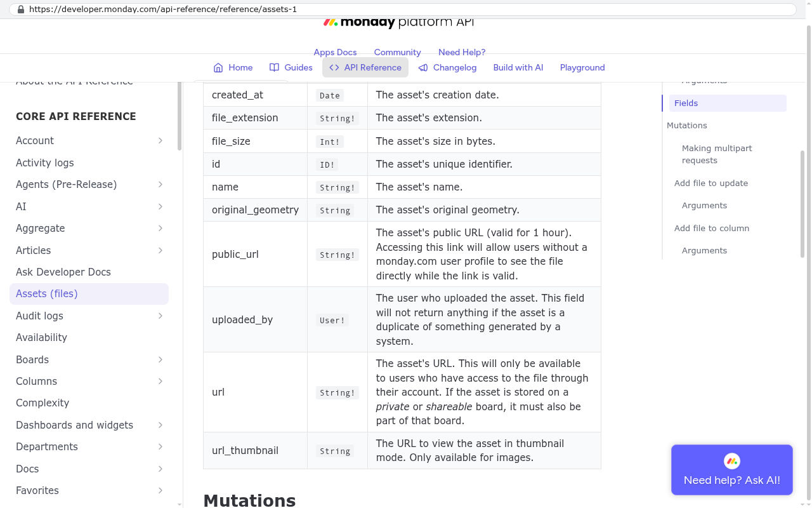812x508 pixels.
Task: Click the monday platform API logo
Action: tap(398, 23)
